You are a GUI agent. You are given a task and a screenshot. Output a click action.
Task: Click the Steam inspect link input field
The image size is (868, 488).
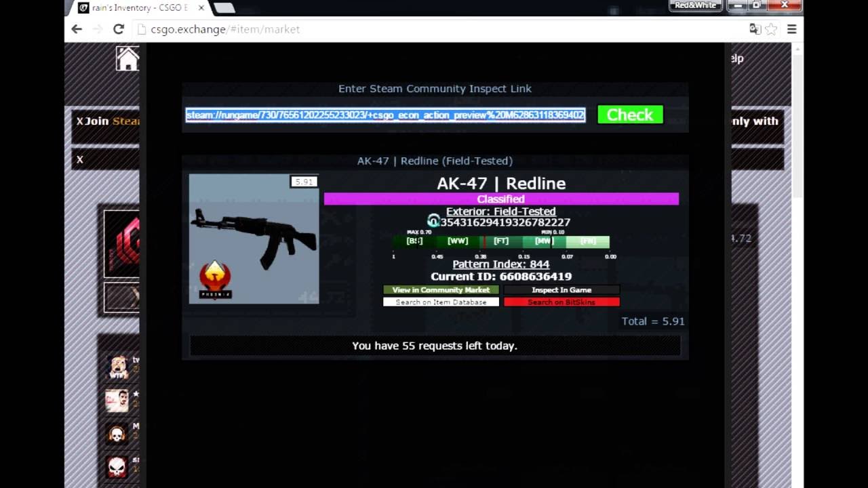tap(385, 115)
